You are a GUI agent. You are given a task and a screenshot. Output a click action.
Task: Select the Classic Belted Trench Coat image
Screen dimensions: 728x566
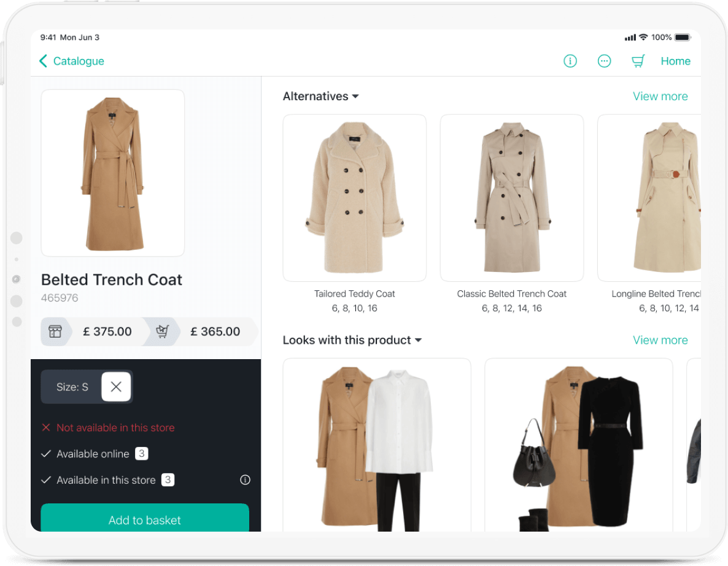pyautogui.click(x=511, y=198)
